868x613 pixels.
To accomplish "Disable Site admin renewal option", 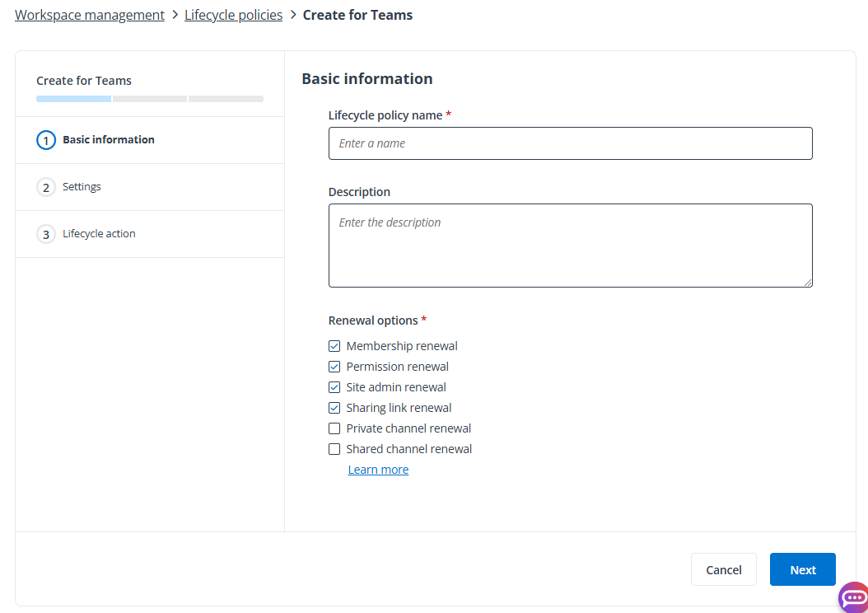I will pos(334,387).
